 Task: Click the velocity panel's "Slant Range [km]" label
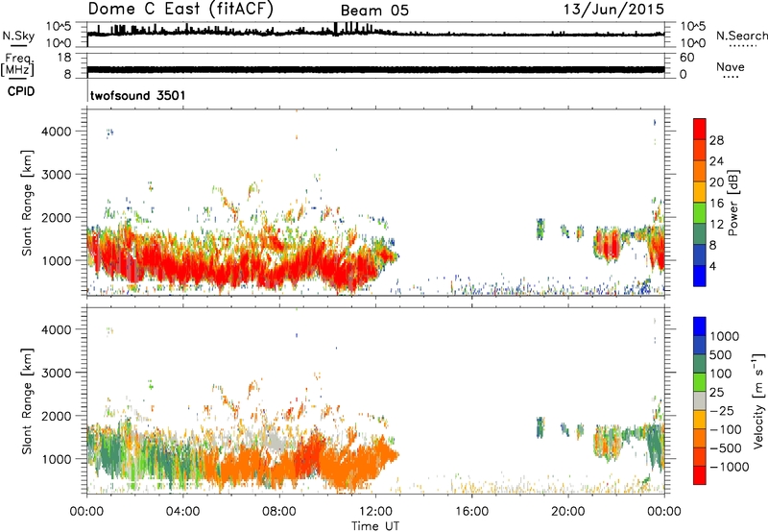tap(27, 401)
